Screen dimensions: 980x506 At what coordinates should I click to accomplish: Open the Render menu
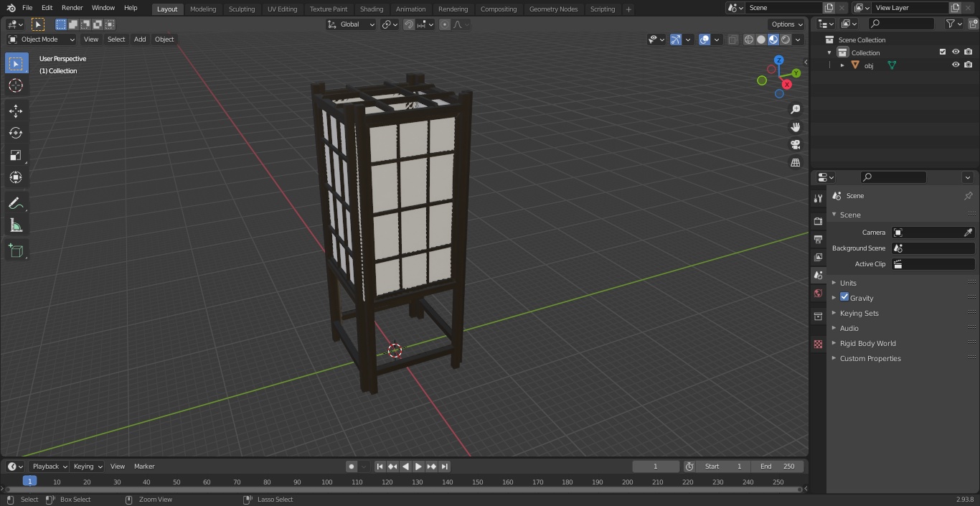pyautogui.click(x=72, y=8)
